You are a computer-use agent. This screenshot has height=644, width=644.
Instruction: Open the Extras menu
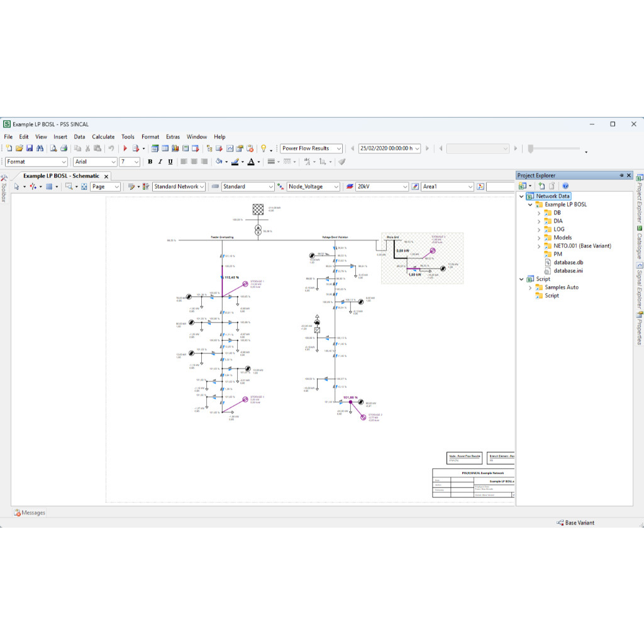click(x=173, y=136)
